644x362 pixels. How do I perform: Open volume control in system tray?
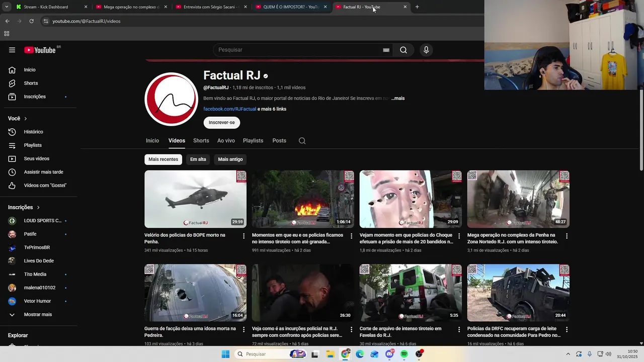[x=608, y=354]
